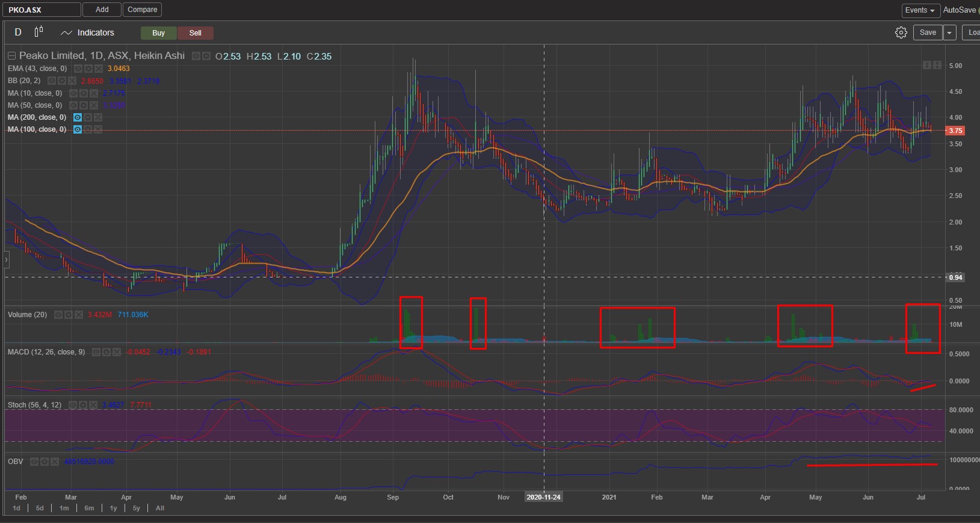Click the Compare button
980x523 pixels.
click(x=143, y=10)
